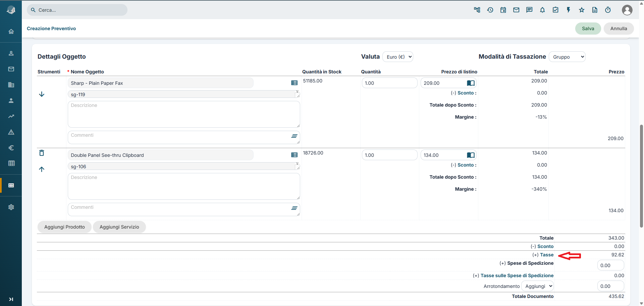Click the sg-119 code field

click(184, 94)
